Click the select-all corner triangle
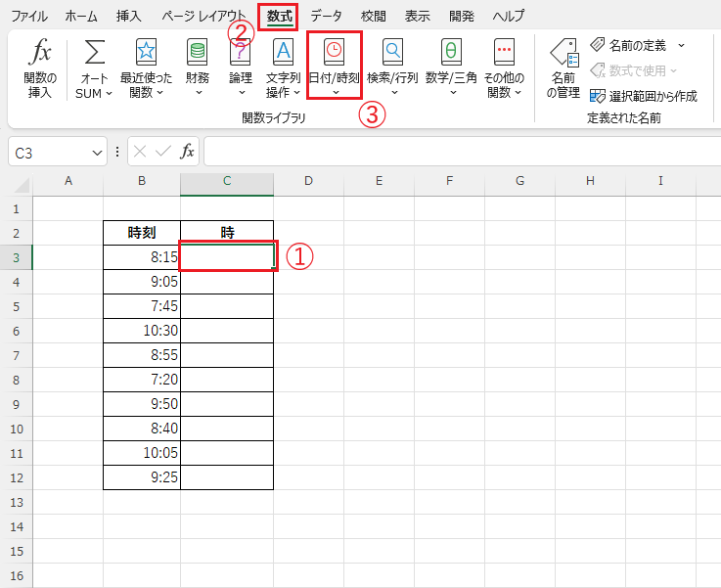 click(x=23, y=185)
